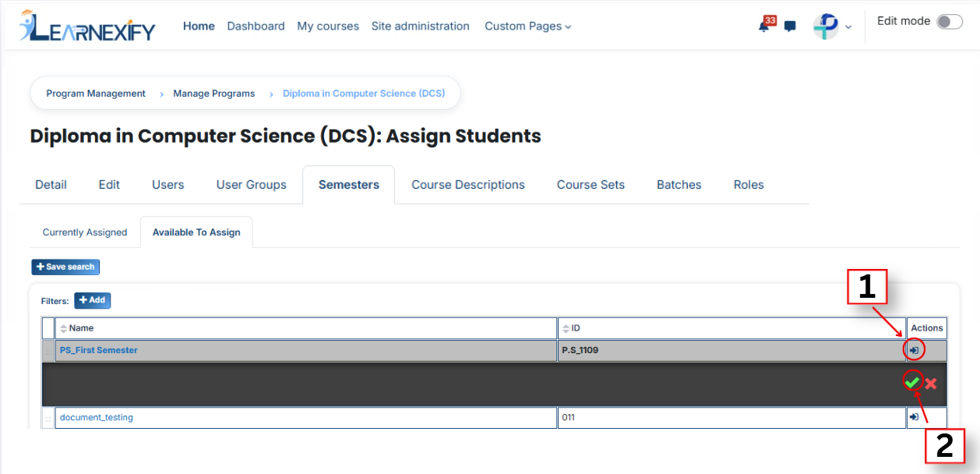Cancel assignment with the red X
The image size is (980, 474).
[931, 384]
